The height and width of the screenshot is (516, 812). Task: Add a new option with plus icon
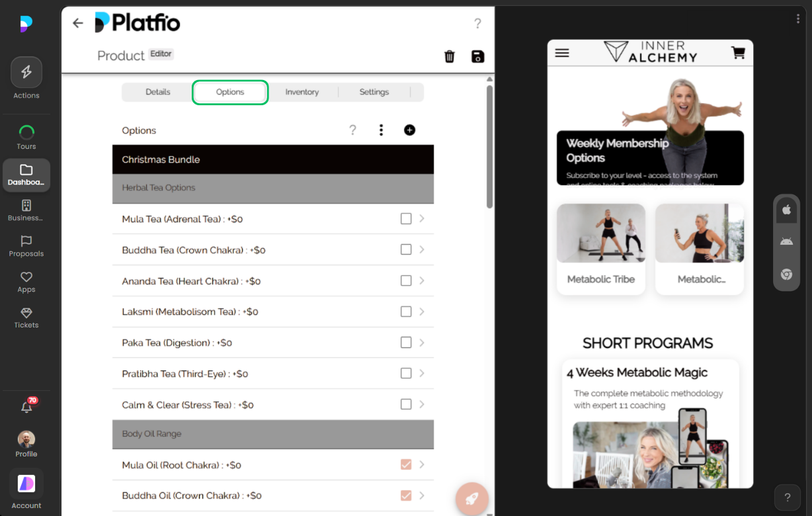tap(409, 130)
